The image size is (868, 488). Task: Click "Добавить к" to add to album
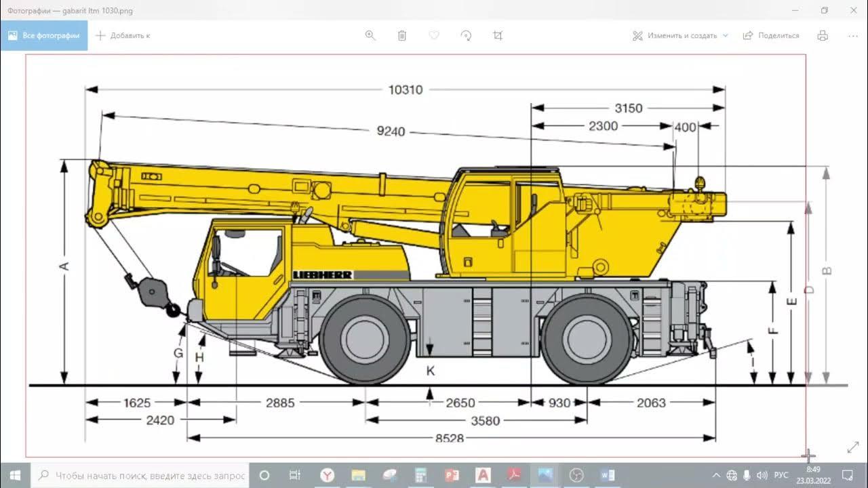(x=123, y=35)
